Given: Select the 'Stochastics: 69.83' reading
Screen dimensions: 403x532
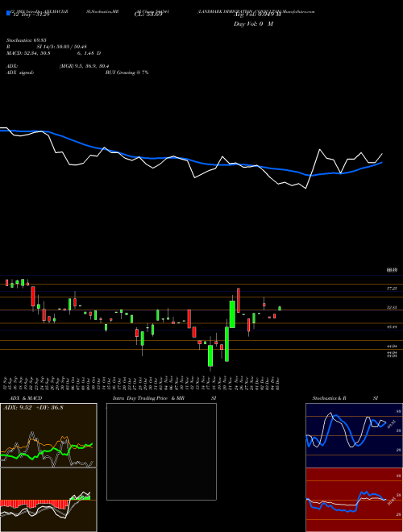Looking at the screenshot, I should [27, 40].
